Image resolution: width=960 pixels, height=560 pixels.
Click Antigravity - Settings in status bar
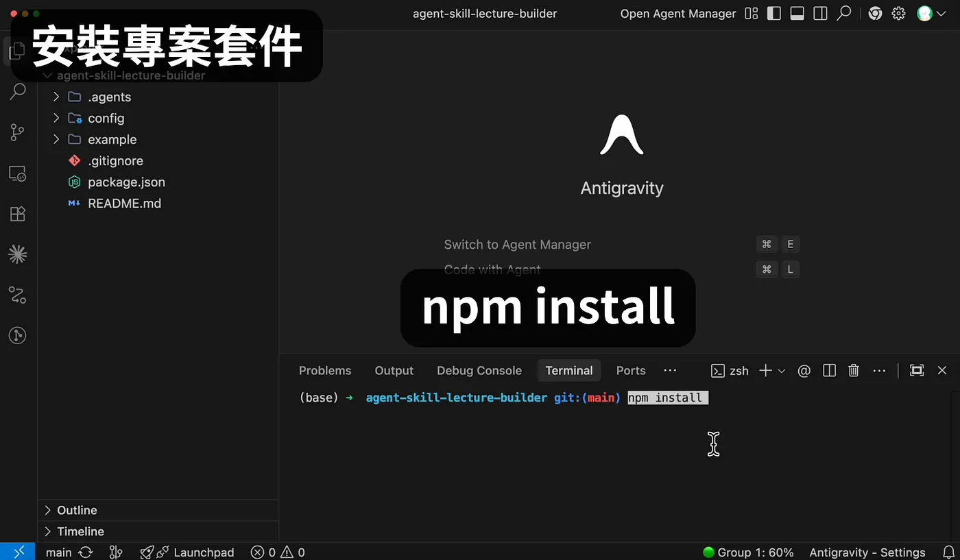pyautogui.click(x=867, y=552)
